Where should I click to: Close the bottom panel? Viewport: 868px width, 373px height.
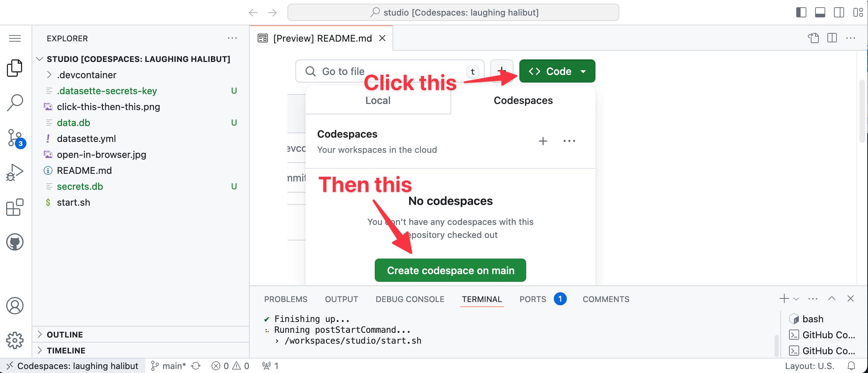[851, 299]
